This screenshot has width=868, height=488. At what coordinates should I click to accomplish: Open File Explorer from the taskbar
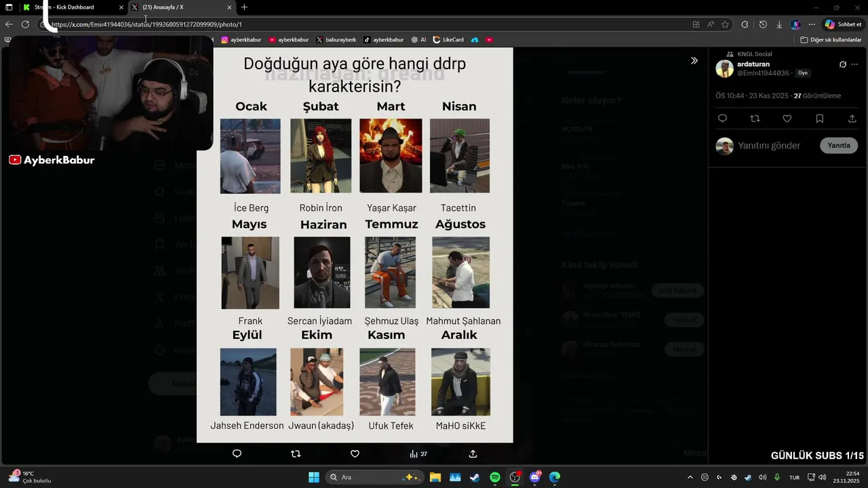click(435, 477)
